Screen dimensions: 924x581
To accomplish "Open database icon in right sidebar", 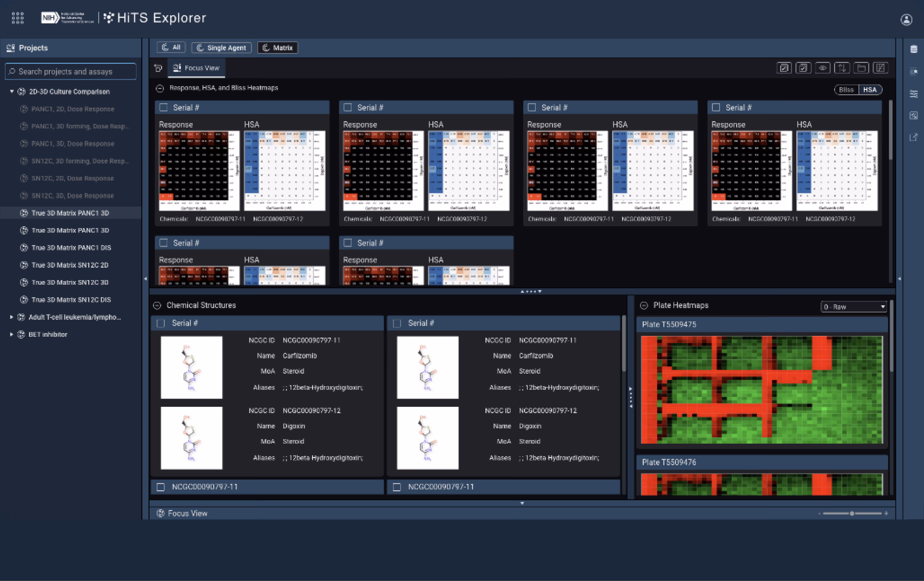I will coord(914,49).
